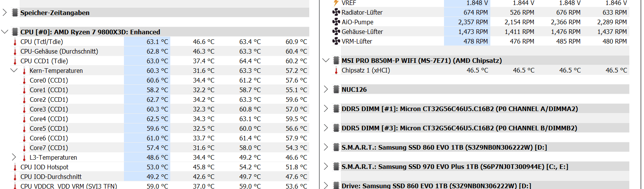Click the 2,357 RPM value of AiO-Pumpe
This screenshot has height=189, width=644.
[x=473, y=22]
